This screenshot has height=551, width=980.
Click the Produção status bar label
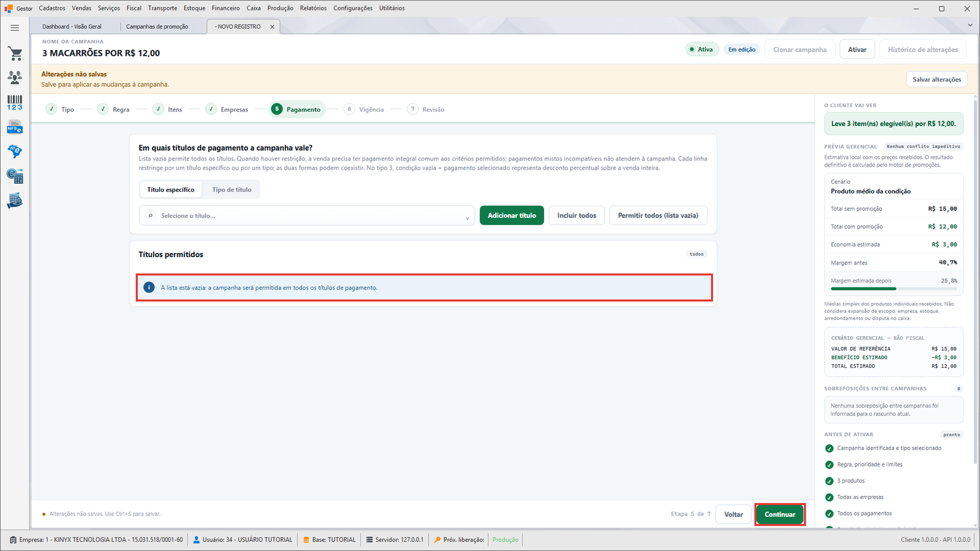pyautogui.click(x=505, y=540)
